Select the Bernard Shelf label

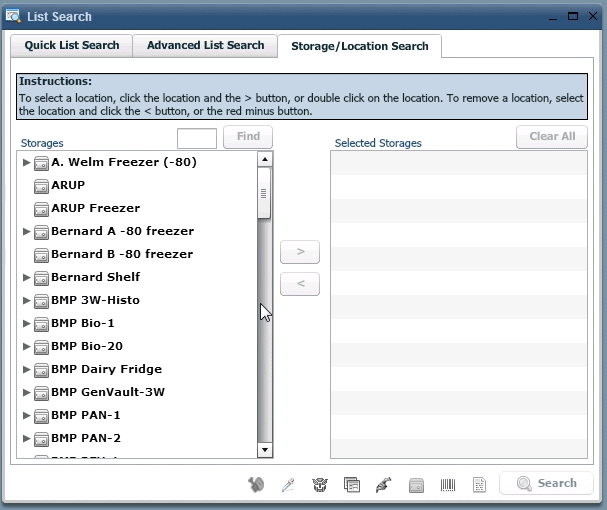pos(96,277)
